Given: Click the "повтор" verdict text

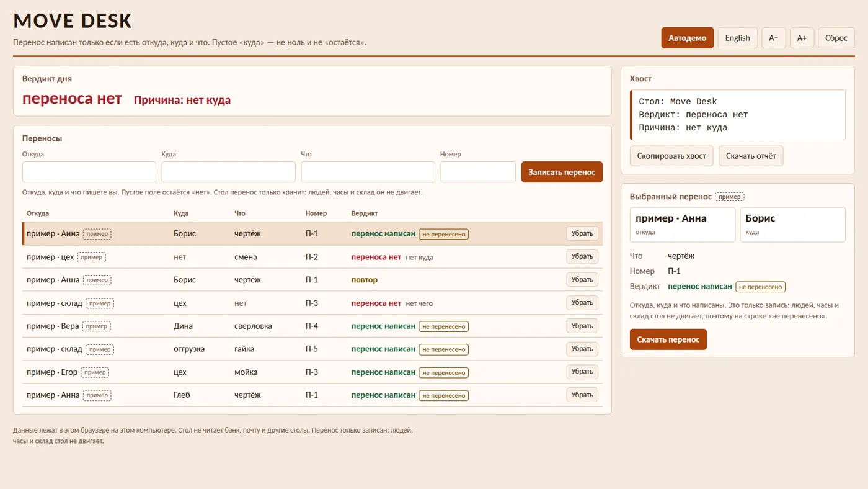Looking at the screenshot, I should [x=365, y=280].
